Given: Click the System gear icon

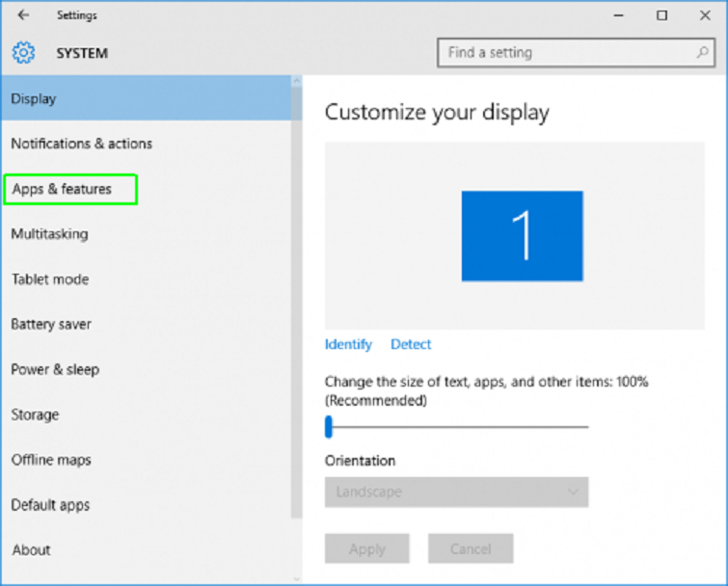Looking at the screenshot, I should pyautogui.click(x=23, y=53).
